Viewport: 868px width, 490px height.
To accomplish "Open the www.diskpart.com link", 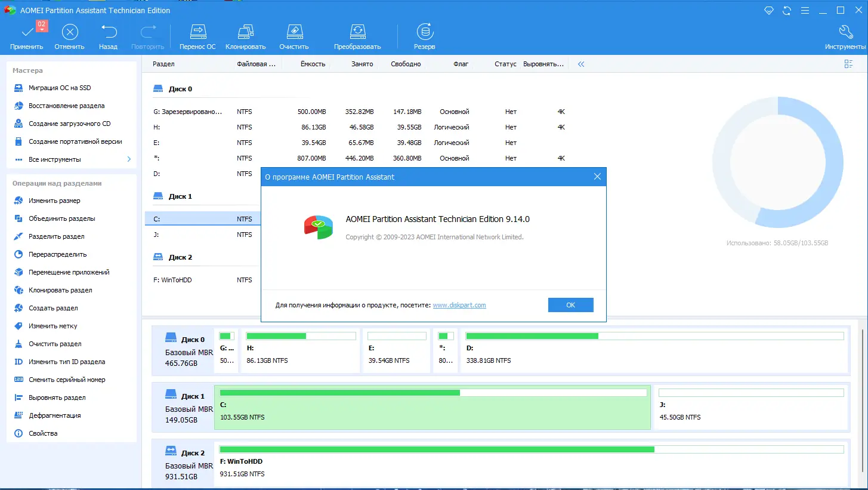I will tap(459, 305).
